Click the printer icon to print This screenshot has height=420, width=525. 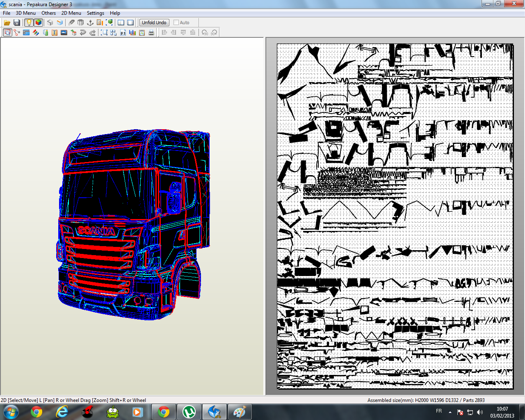(x=151, y=32)
